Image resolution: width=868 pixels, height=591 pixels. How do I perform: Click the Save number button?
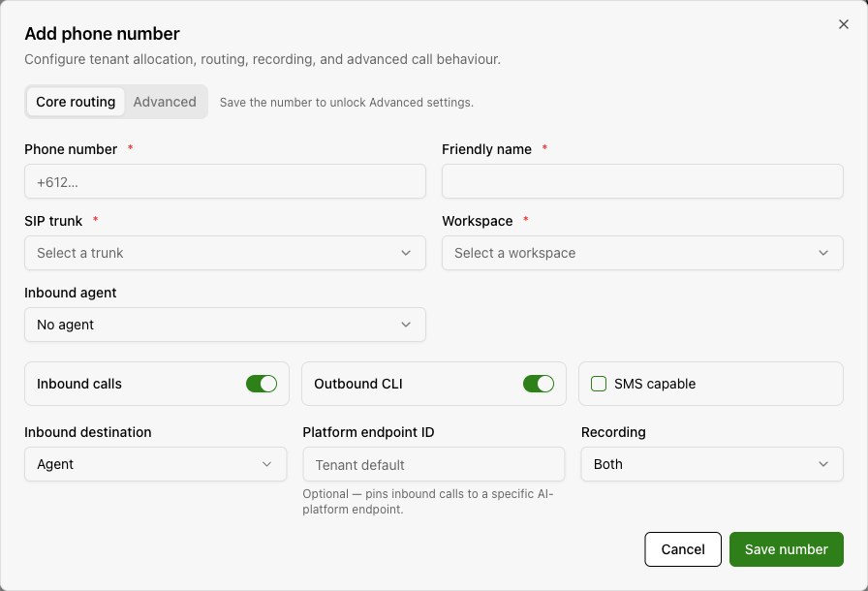click(786, 549)
